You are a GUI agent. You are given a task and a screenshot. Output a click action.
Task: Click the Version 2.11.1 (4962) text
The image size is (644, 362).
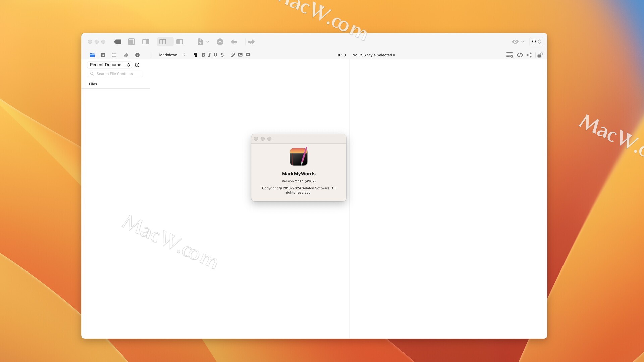coord(299,181)
